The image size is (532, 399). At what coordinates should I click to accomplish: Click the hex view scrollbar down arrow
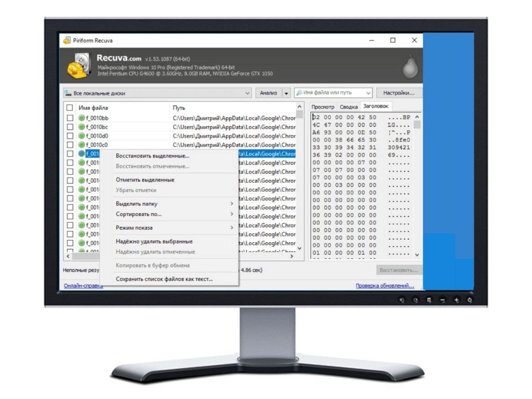pos(417,255)
